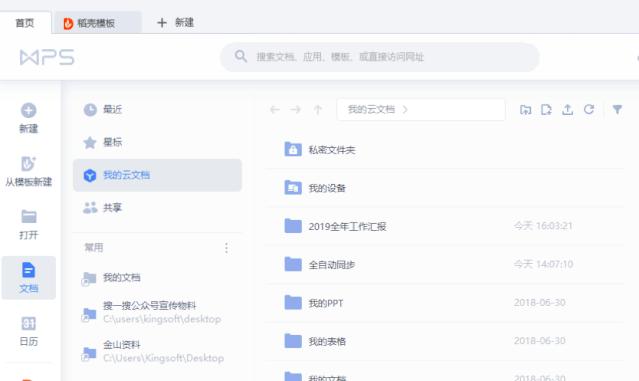Click the 新建 plus icon in the left sidebar
Image resolution: width=639 pixels, height=381 pixels.
tap(29, 110)
